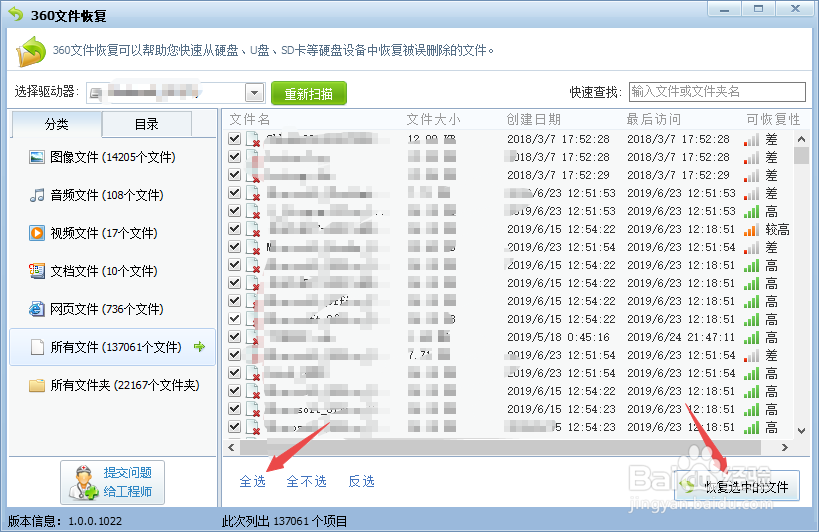The image size is (819, 532).
Task: Sort by the 可恢复性 column header
Action: 774,120
